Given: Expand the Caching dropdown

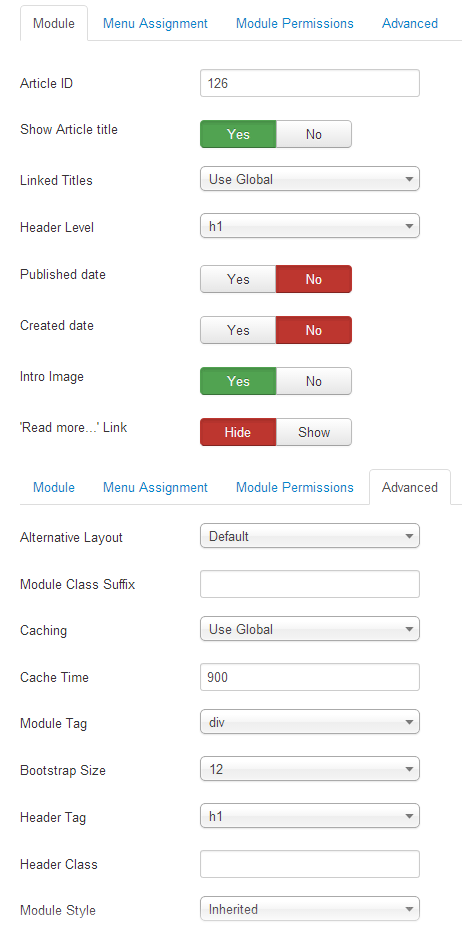Looking at the screenshot, I should (x=310, y=629).
